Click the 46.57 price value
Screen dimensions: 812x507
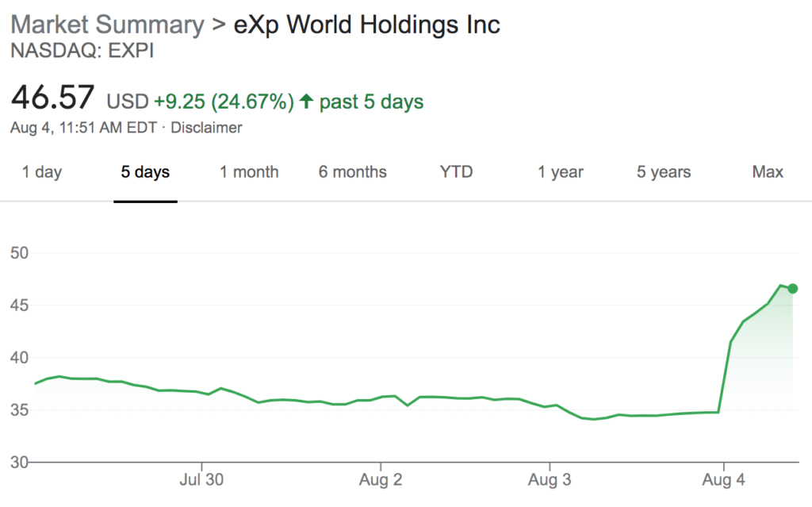(x=53, y=98)
